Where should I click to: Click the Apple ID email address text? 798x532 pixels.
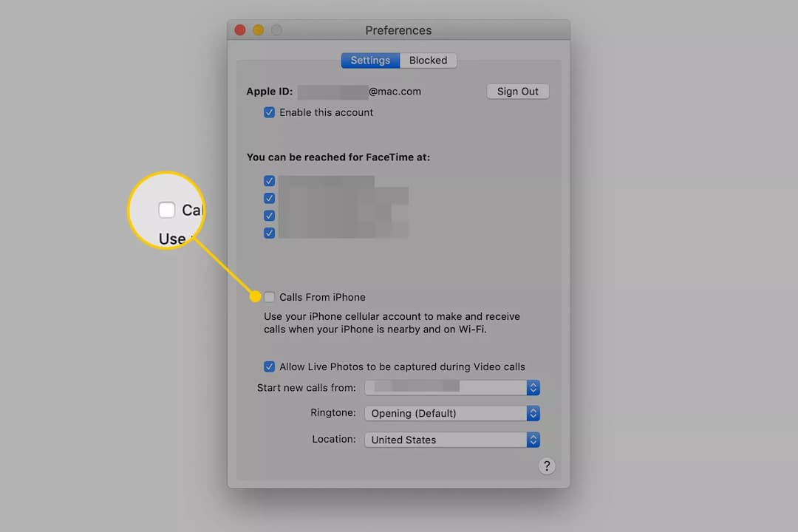359,92
